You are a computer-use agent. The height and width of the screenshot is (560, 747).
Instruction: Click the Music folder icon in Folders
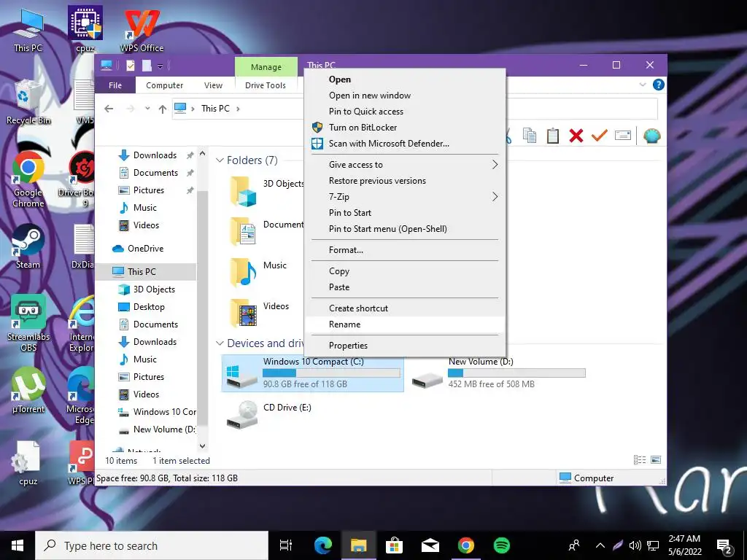click(x=243, y=272)
